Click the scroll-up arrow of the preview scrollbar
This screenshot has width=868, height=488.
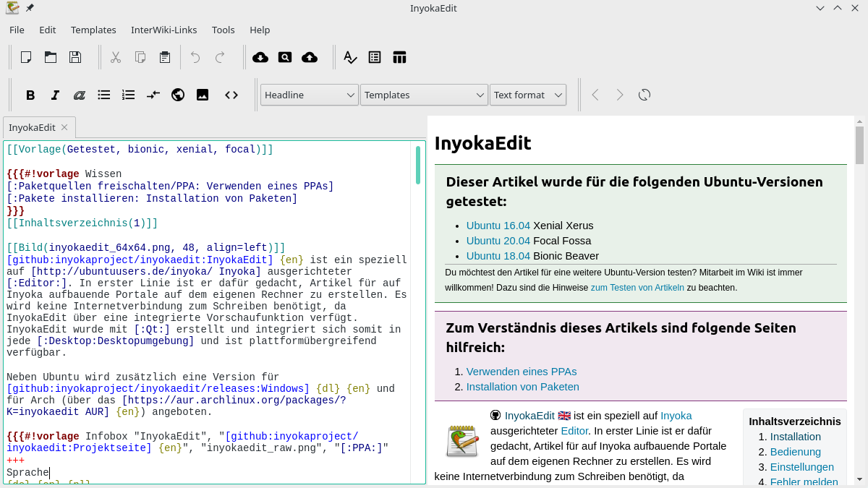click(859, 120)
